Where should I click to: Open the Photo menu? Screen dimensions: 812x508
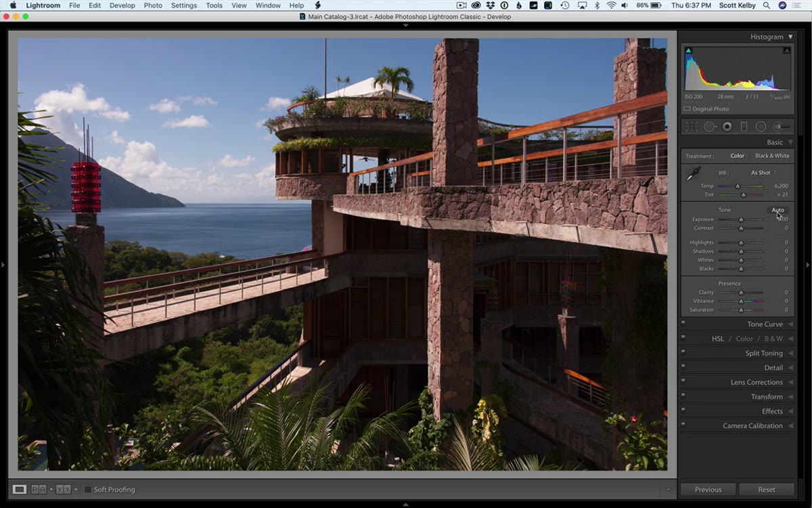click(x=153, y=5)
